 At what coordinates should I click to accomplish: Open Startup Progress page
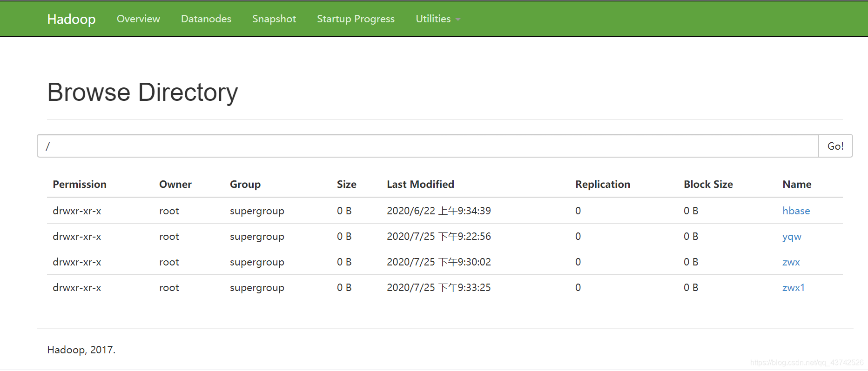coord(356,19)
